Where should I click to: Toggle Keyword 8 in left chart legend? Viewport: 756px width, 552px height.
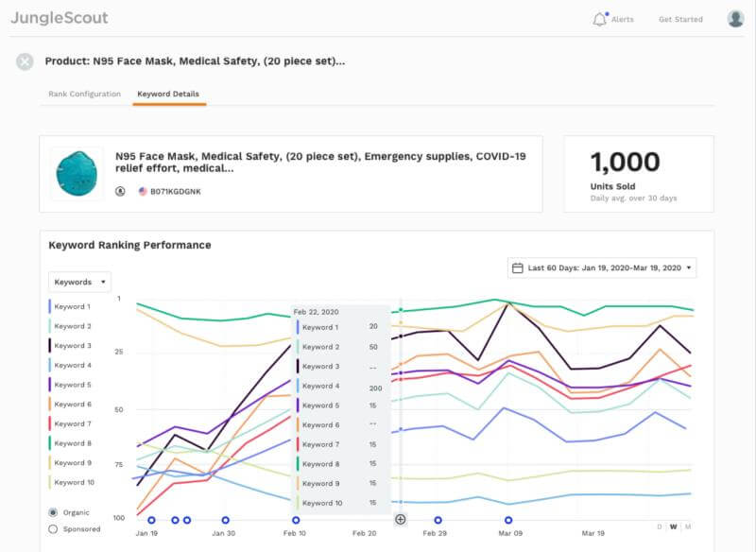(70, 443)
